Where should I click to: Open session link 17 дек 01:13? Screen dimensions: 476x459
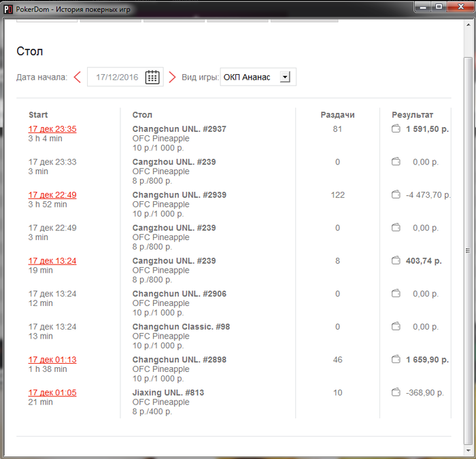coord(52,360)
